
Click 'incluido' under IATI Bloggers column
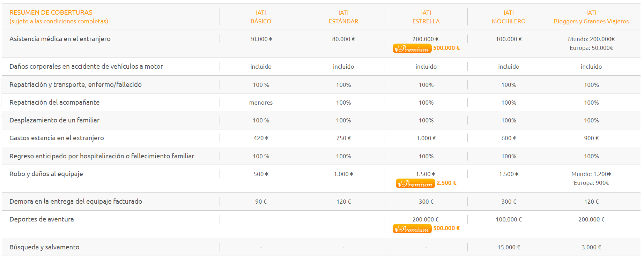591,67
